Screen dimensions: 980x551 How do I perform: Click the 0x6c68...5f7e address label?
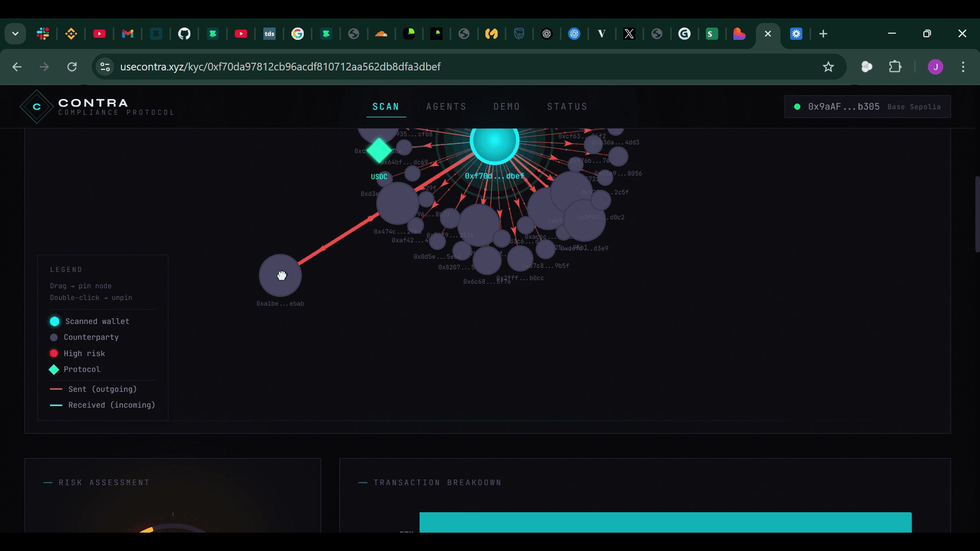pos(487,282)
